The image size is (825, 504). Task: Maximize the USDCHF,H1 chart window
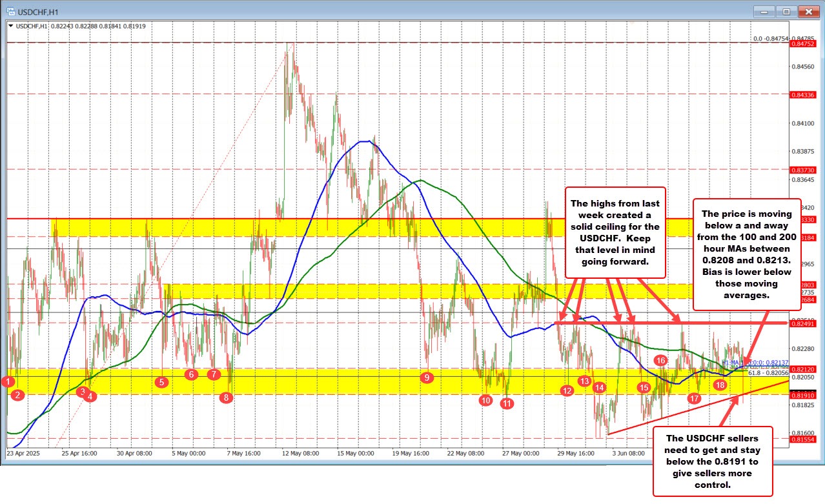pos(786,12)
